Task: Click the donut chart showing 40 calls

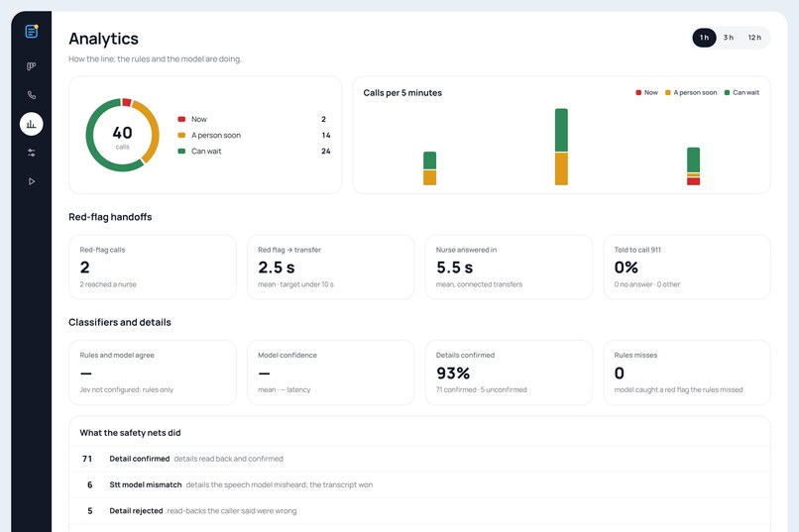Action: (x=122, y=135)
